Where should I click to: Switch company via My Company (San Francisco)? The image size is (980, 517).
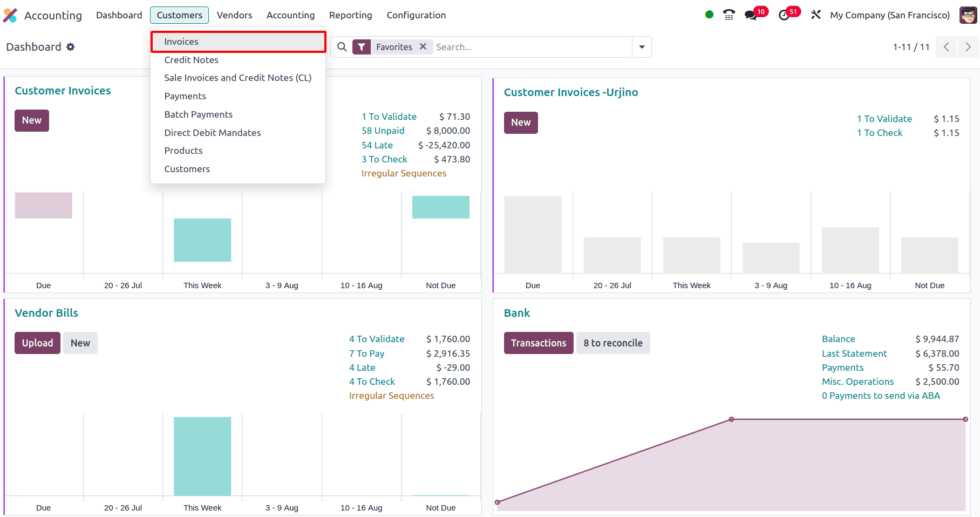click(890, 15)
